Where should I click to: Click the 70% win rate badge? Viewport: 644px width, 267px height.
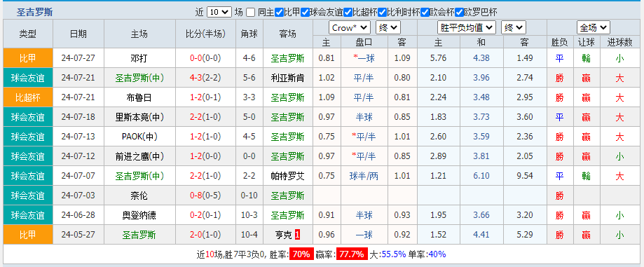[301, 254]
